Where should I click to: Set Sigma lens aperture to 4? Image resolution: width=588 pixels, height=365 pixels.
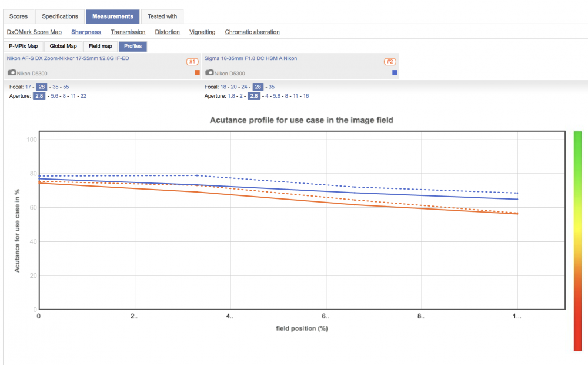point(266,96)
